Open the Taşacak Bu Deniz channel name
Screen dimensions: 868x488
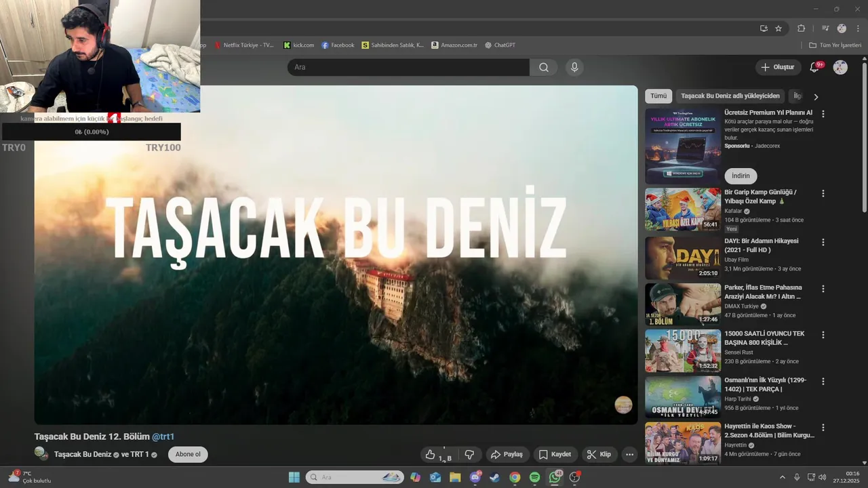[83, 454]
